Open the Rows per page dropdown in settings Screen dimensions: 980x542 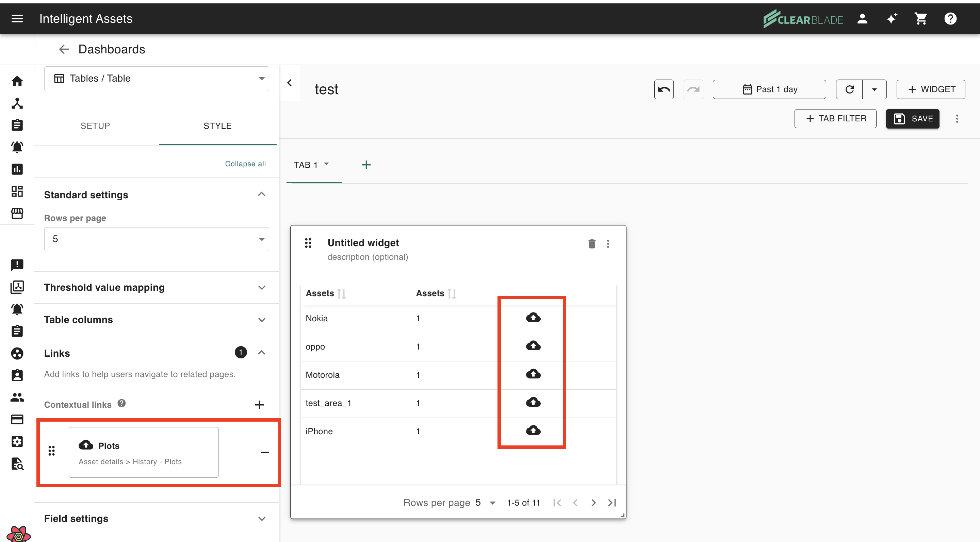(157, 239)
